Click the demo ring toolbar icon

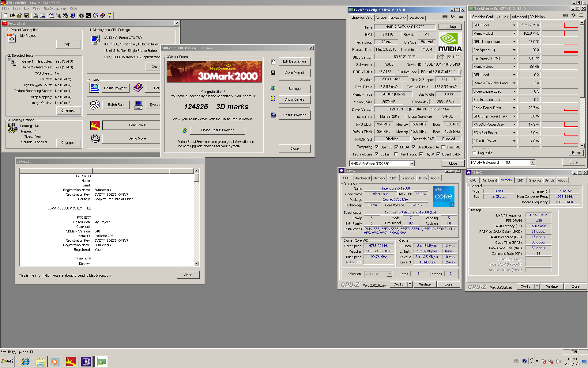point(81,15)
